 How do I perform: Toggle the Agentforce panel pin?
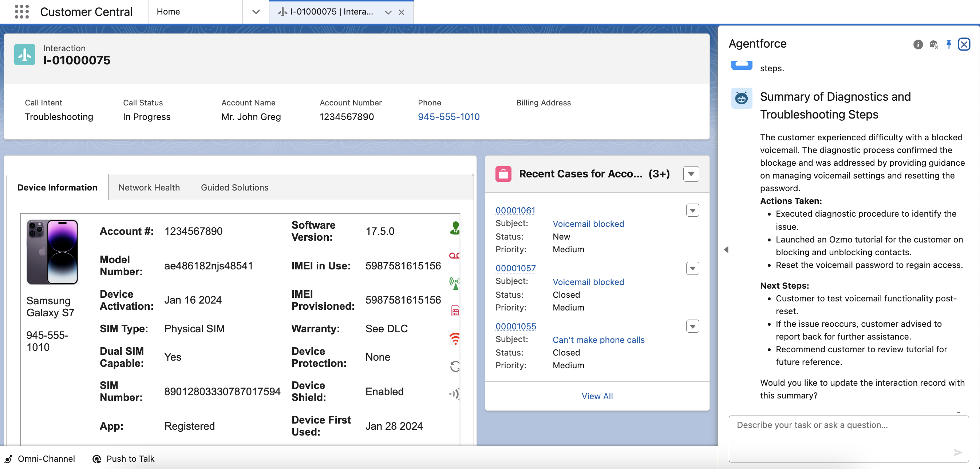[949, 44]
